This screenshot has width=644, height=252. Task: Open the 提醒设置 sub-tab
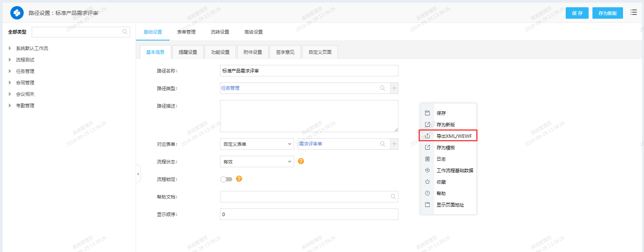pyautogui.click(x=188, y=52)
